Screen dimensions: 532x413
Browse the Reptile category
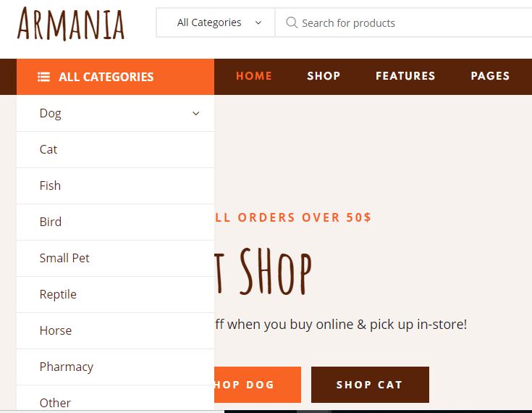[115, 294]
